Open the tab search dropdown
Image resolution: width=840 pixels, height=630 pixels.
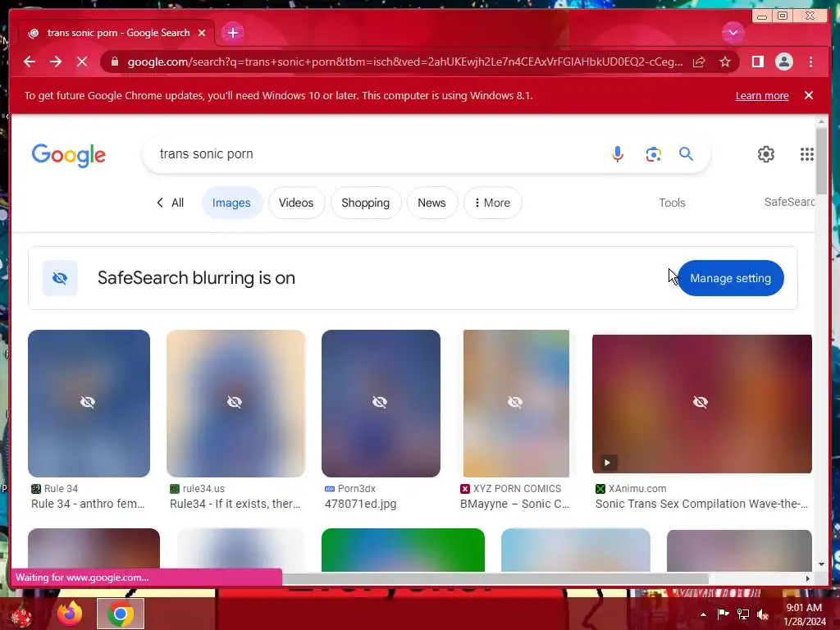click(x=733, y=33)
